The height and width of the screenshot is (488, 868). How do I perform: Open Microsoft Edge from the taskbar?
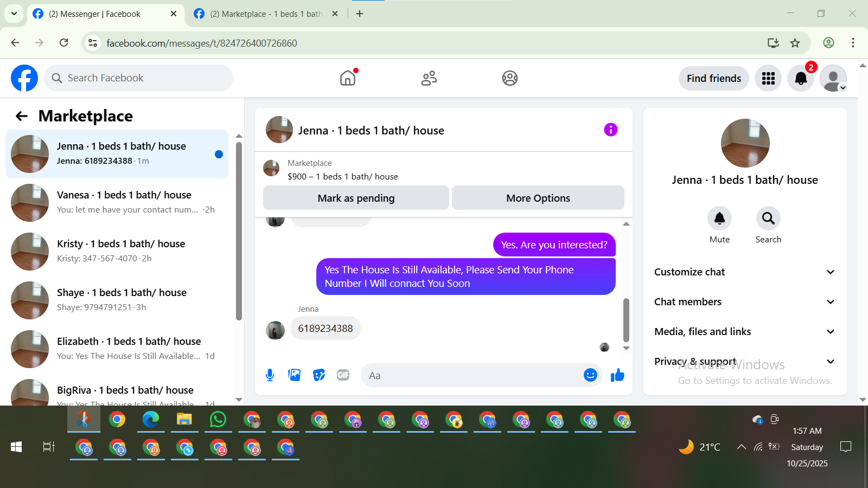[x=151, y=419]
